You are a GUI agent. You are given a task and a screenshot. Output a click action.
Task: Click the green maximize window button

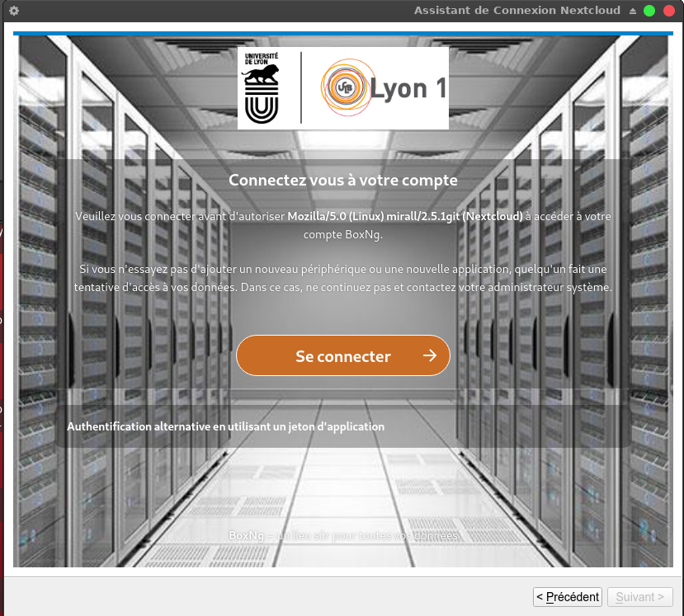649,11
